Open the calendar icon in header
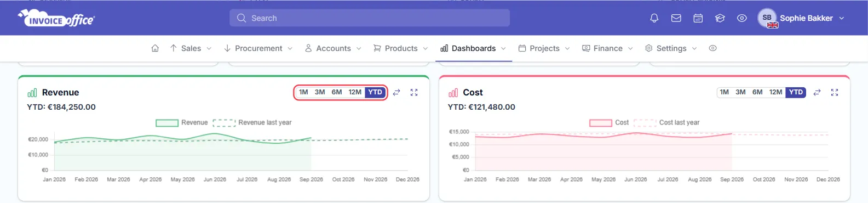868x203 pixels. [x=698, y=18]
